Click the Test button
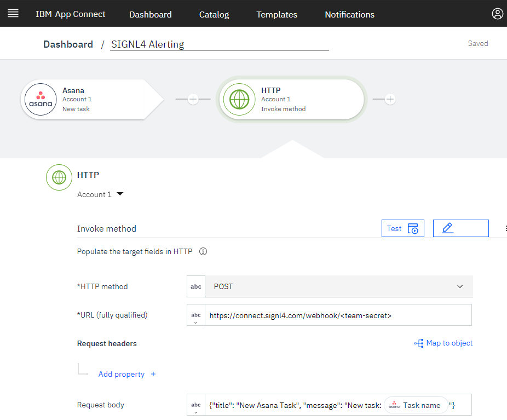 click(x=403, y=228)
